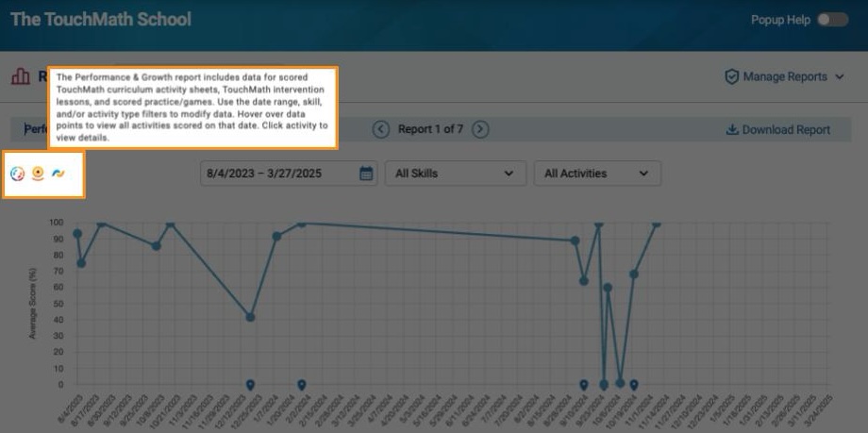Click the 68% data point near 10/19/2024
Viewport: 868px width, 433px height.
pos(634,275)
